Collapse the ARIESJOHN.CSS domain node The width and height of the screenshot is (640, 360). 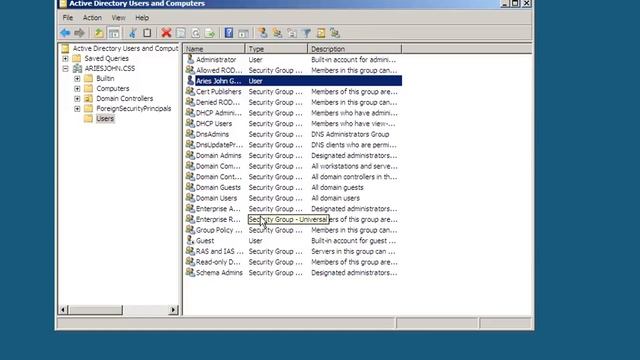click(65, 69)
